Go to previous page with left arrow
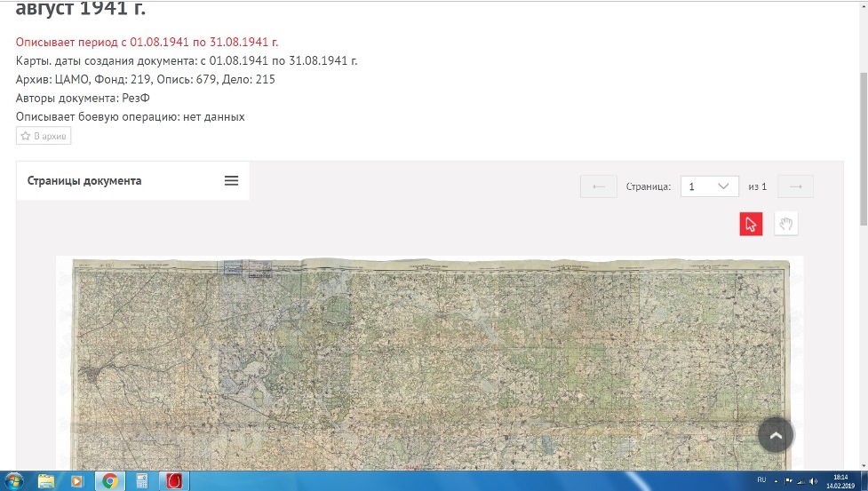Viewport: 868px width, 491px height. pyautogui.click(x=598, y=186)
